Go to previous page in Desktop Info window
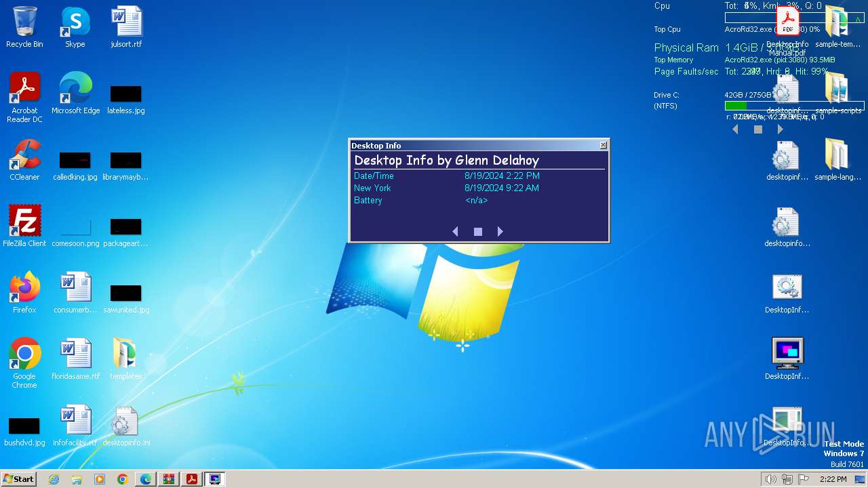 (x=455, y=232)
